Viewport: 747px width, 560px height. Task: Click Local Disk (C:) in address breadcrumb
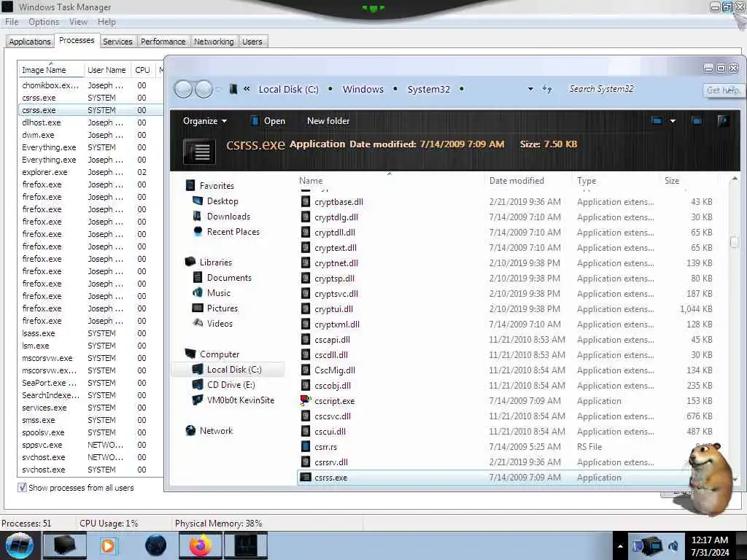(x=288, y=89)
